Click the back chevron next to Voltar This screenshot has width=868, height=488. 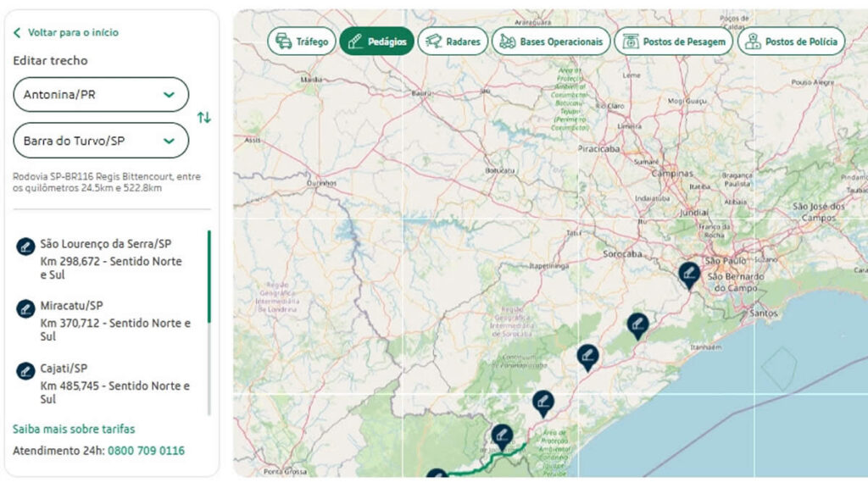(17, 33)
